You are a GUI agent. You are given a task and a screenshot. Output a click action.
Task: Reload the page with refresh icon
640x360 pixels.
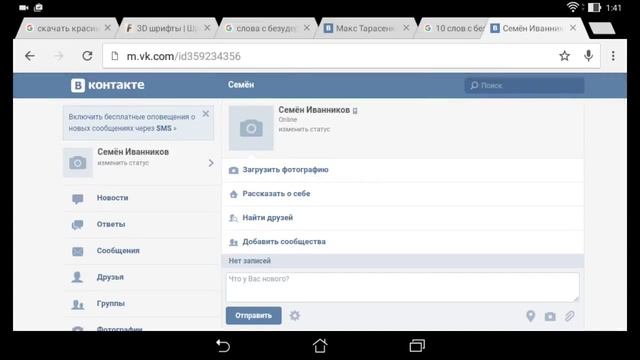(87, 56)
